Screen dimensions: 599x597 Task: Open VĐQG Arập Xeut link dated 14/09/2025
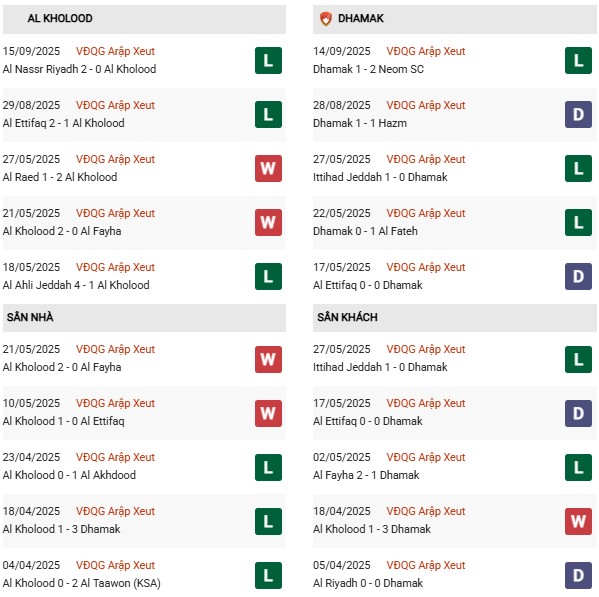tap(426, 52)
